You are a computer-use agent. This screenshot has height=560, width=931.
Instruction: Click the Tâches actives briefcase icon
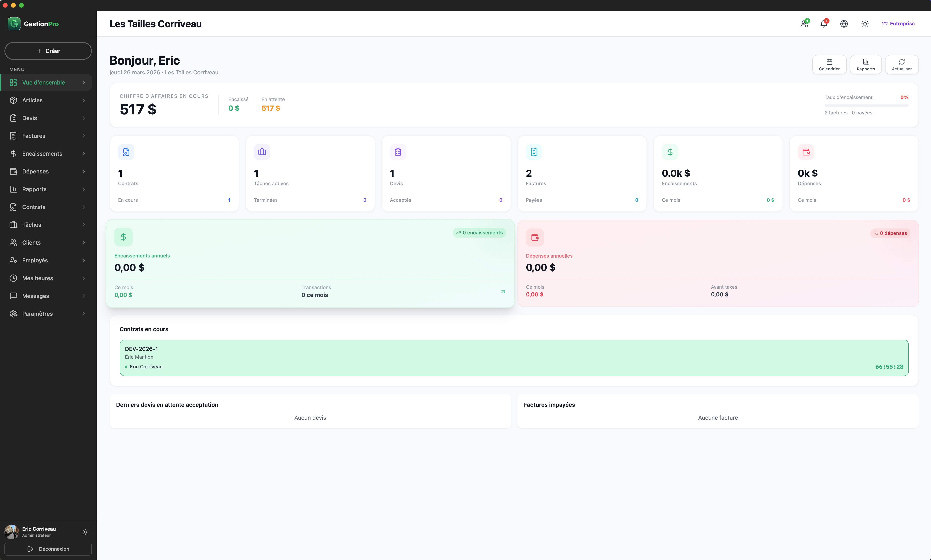(x=262, y=152)
